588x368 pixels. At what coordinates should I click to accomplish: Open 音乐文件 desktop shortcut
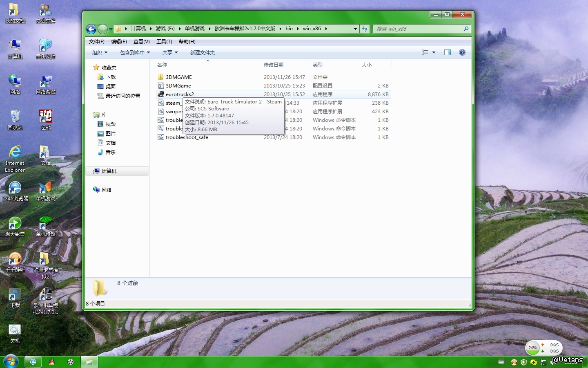[46, 49]
